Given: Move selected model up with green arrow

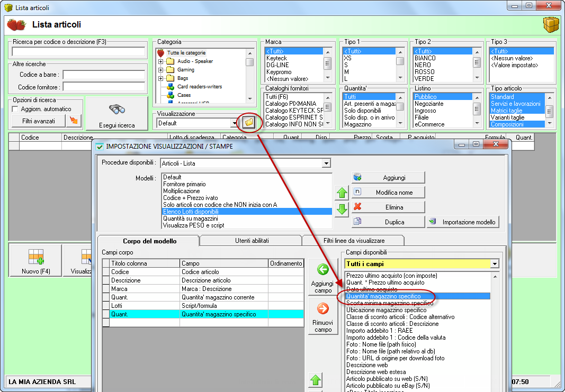Looking at the screenshot, I should [x=342, y=193].
